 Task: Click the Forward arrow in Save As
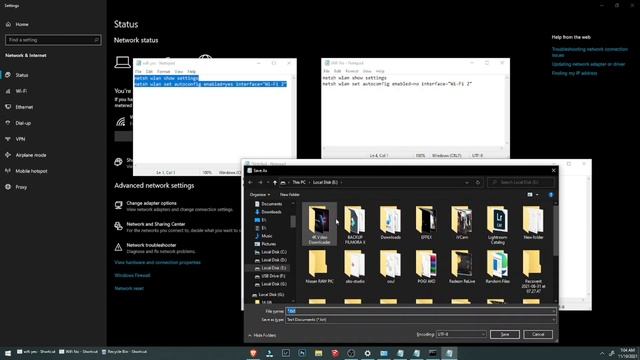(x=260, y=182)
